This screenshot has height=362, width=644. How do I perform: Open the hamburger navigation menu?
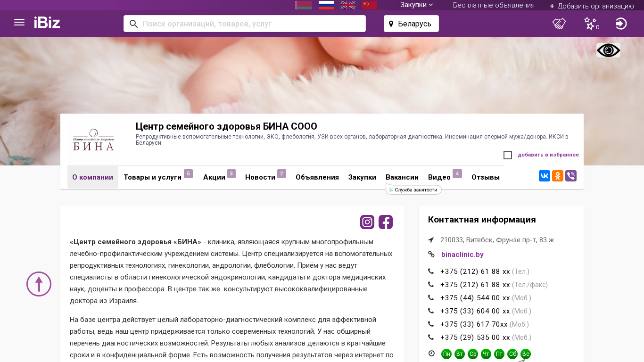(x=19, y=22)
